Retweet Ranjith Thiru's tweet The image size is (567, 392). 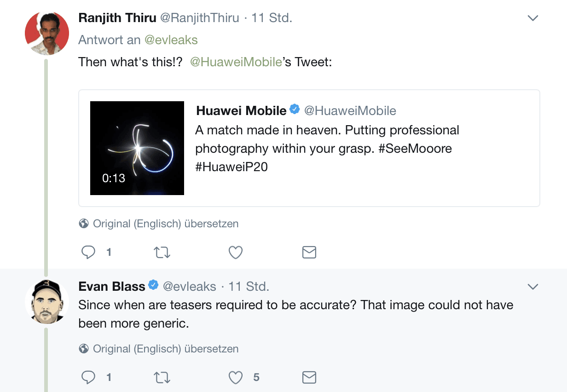point(162,252)
